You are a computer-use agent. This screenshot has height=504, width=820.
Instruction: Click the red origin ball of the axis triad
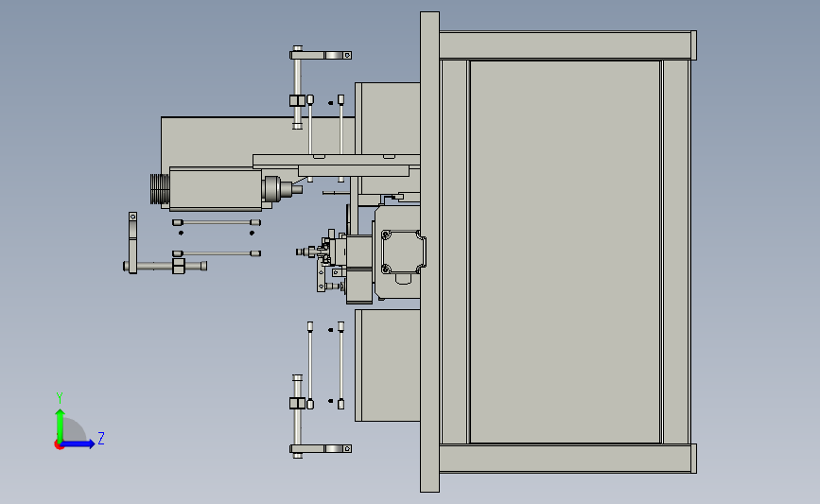[59, 445]
